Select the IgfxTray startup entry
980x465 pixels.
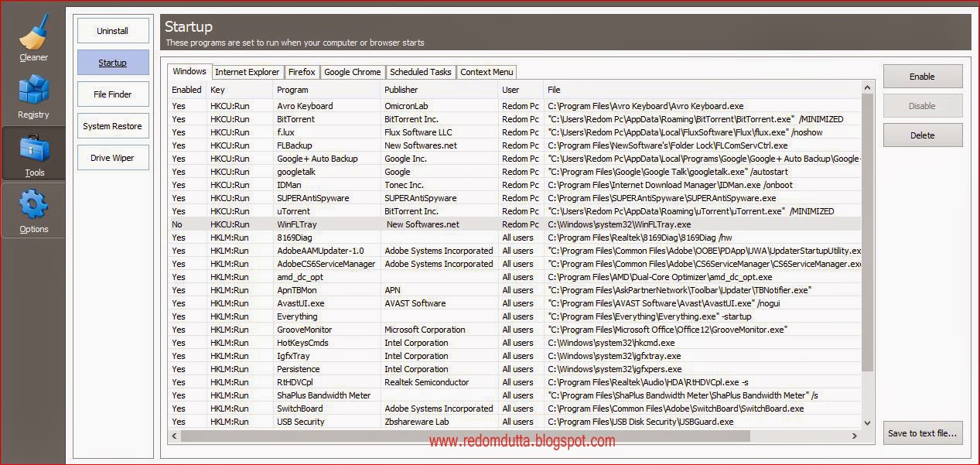[x=515, y=356]
